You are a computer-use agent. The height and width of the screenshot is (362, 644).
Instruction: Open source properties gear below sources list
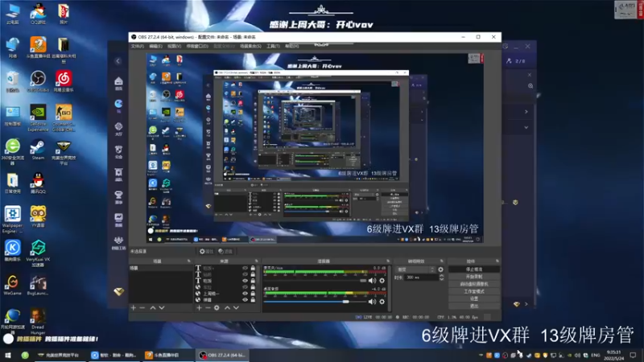coord(217,307)
